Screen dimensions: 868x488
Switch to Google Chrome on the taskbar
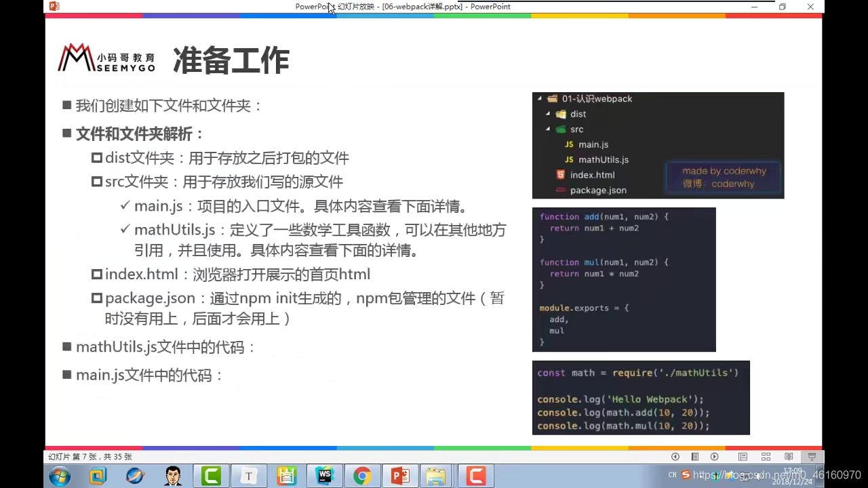click(362, 476)
